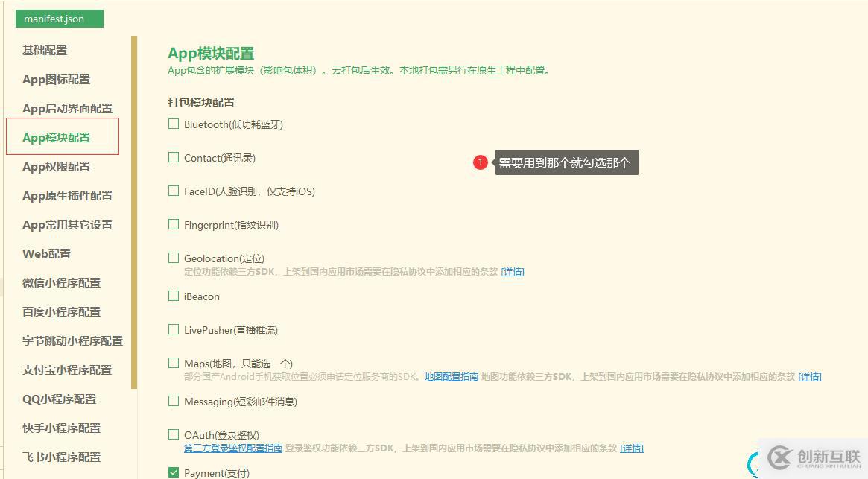Open App权限配置 section
Screen dimensions: 868x479
pyautogui.click(x=56, y=167)
